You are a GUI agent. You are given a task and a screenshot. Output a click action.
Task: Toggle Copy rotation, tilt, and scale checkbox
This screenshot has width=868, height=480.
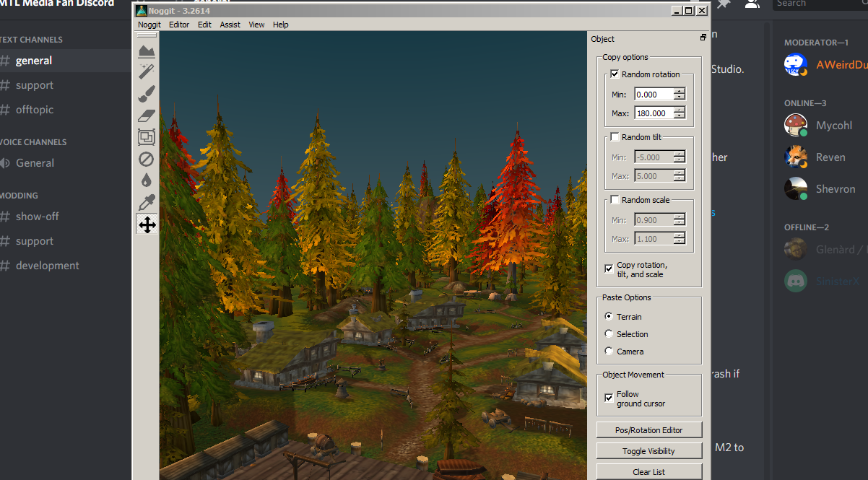tap(609, 269)
